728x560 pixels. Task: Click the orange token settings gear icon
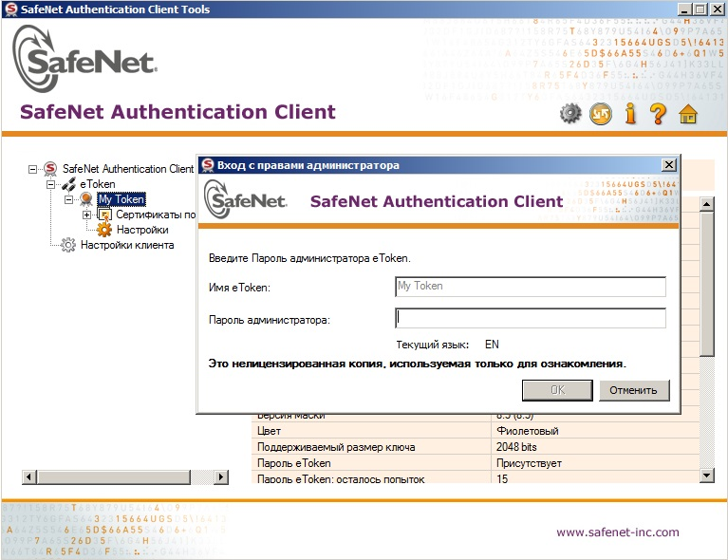coord(104,230)
